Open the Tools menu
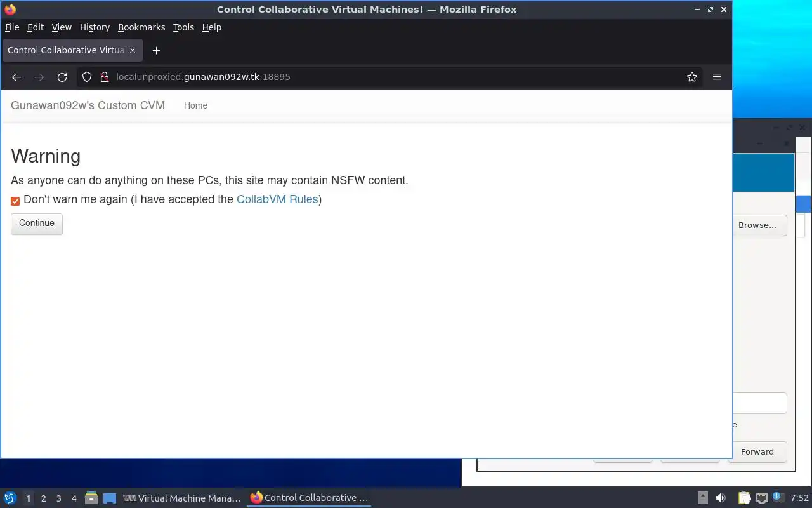 [x=183, y=27]
